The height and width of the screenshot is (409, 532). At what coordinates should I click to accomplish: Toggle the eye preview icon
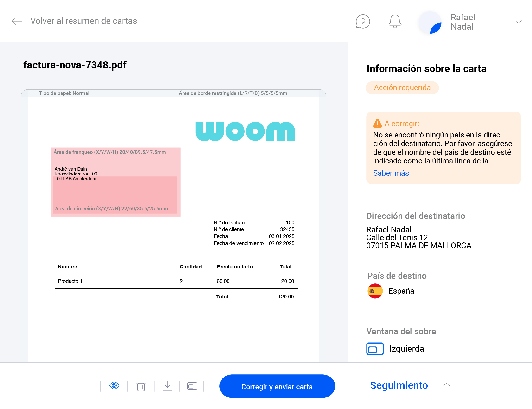point(114,386)
